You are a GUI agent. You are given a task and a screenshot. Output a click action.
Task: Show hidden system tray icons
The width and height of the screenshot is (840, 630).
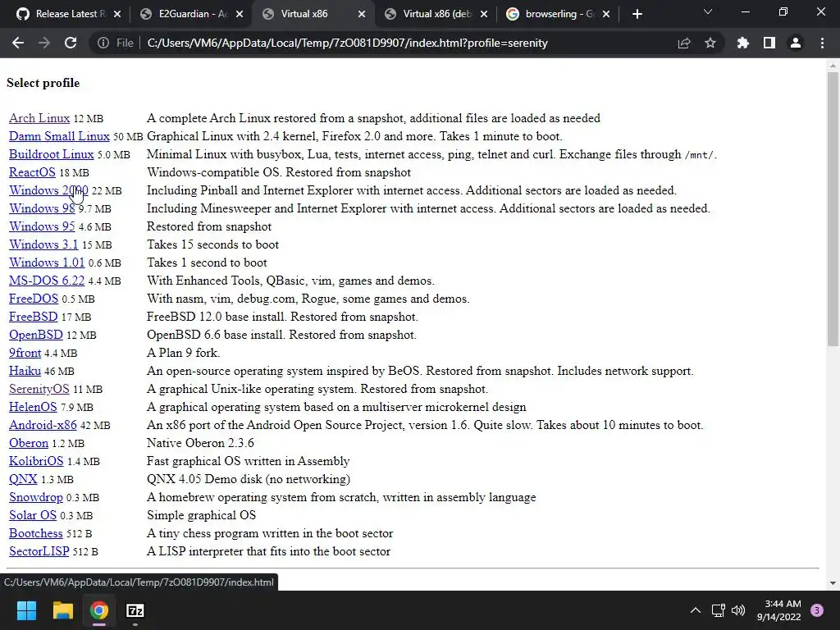click(696, 610)
